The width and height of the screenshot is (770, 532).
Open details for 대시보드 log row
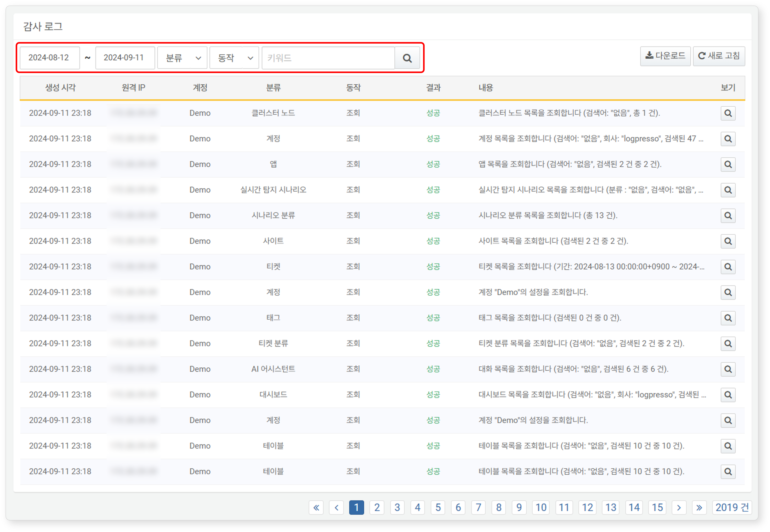[728, 395]
